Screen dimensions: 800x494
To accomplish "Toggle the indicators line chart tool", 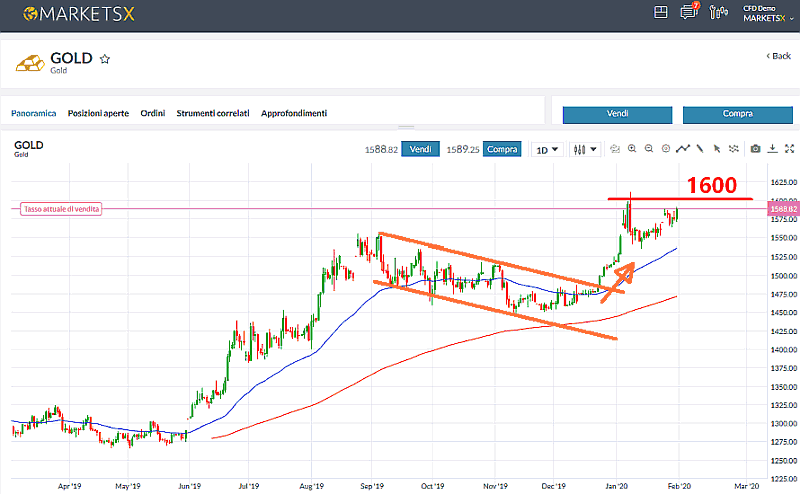I will click(682, 149).
